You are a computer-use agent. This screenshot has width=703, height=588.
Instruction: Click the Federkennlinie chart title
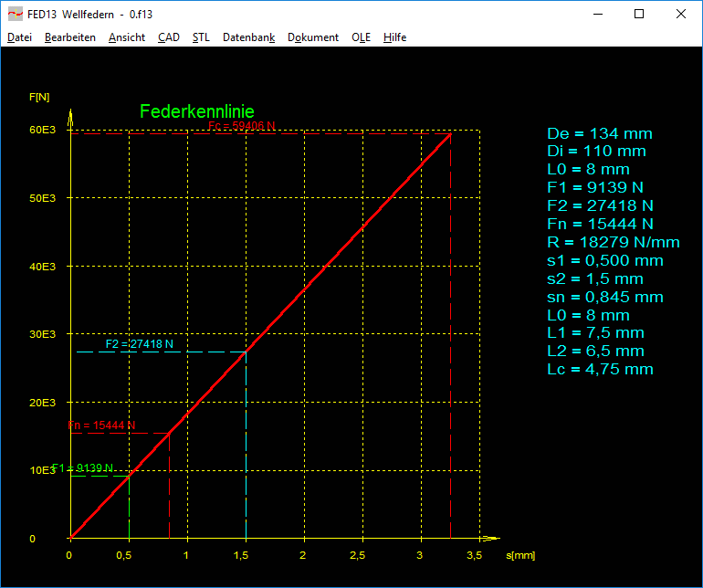point(196,111)
